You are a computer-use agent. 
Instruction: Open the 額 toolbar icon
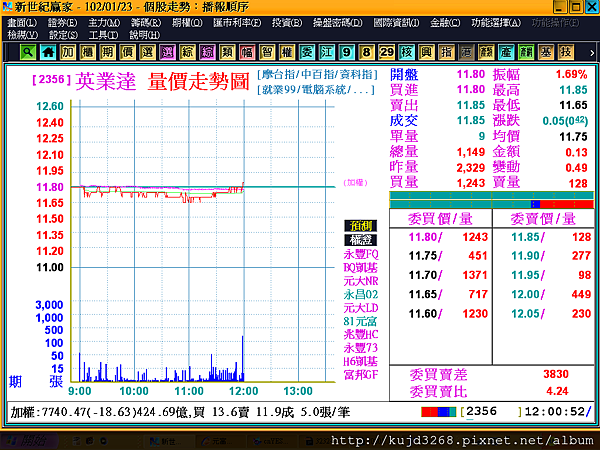486,52
